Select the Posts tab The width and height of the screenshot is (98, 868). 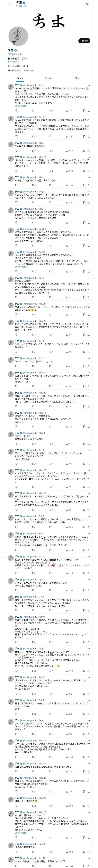20,78
